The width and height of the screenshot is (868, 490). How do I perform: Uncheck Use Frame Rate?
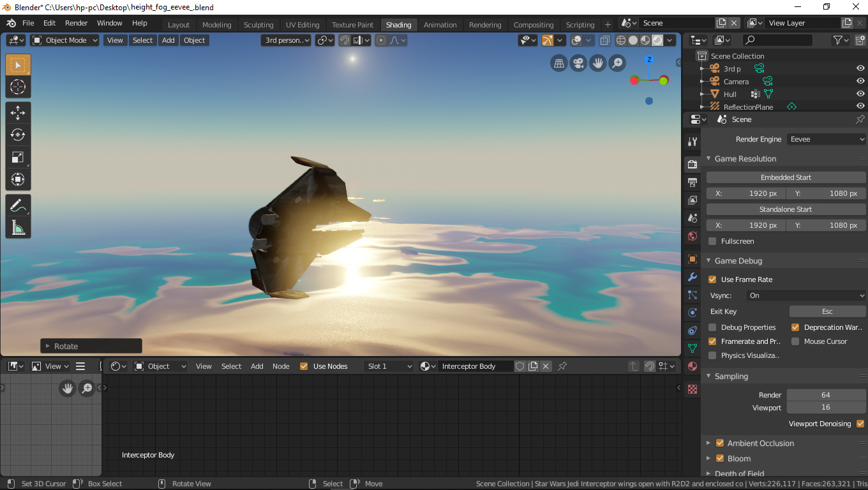point(712,279)
